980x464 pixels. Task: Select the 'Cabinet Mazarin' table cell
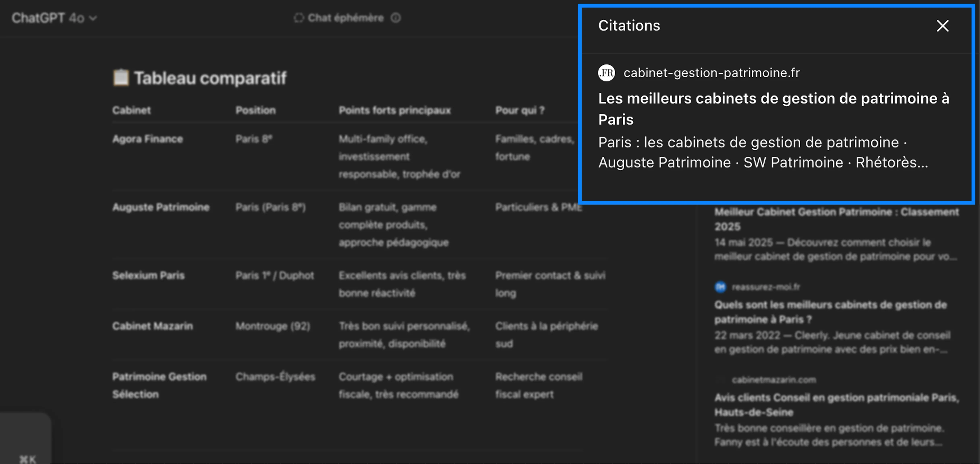152,326
